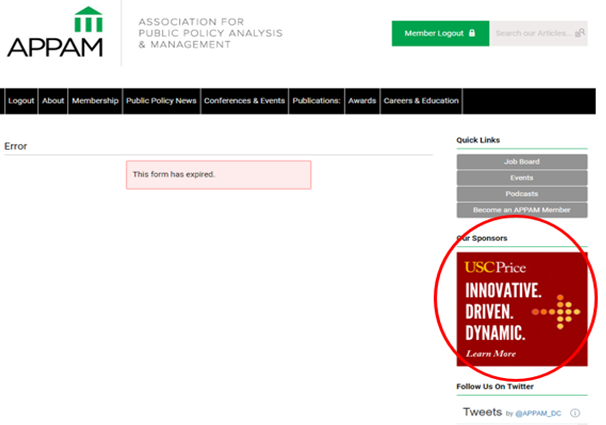The width and height of the screenshot is (606, 425).
Task: Open the Conferences & Events menu
Action: click(x=244, y=101)
